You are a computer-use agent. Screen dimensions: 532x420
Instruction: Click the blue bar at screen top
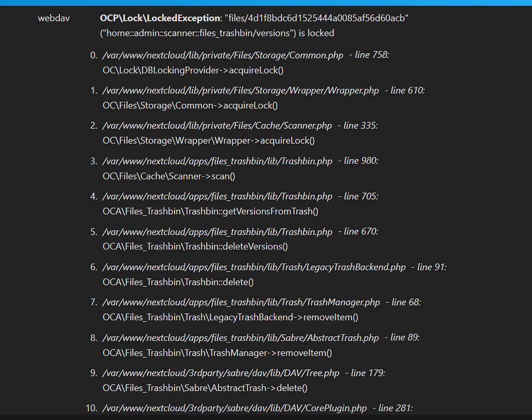(x=266, y=2)
